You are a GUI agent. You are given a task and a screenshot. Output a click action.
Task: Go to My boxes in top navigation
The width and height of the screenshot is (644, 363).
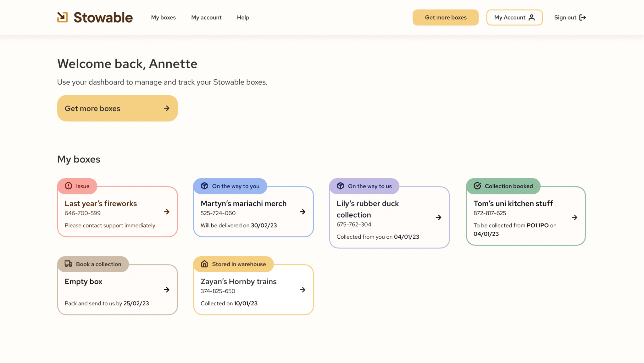coord(163,18)
